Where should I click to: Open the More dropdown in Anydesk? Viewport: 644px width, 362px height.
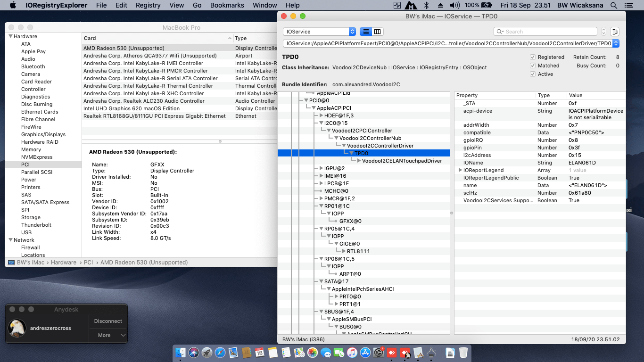click(108, 335)
